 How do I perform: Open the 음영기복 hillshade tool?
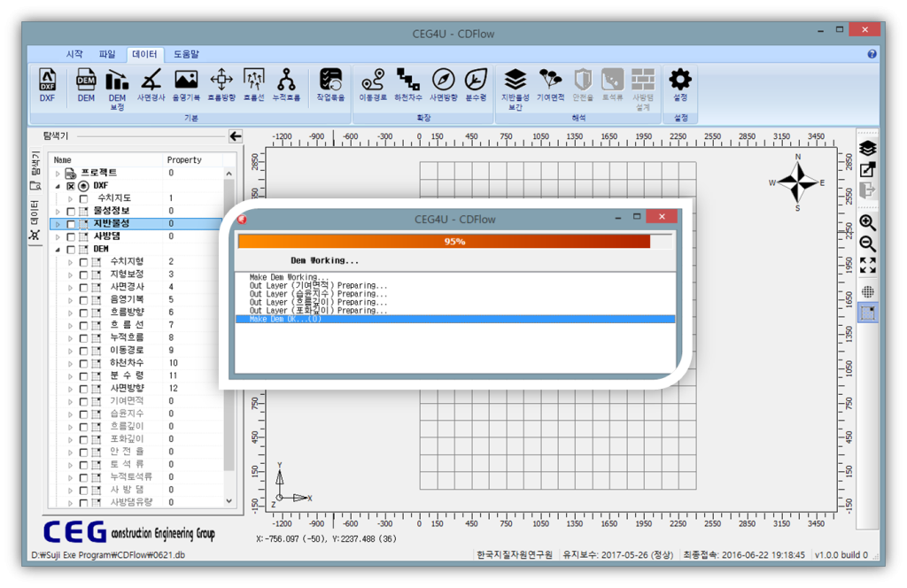coord(186,85)
